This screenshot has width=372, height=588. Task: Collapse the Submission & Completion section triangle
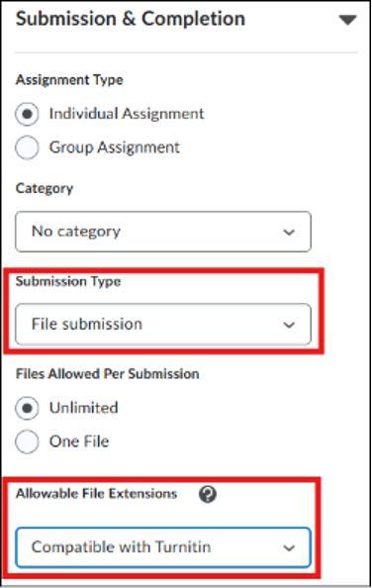[x=347, y=20]
